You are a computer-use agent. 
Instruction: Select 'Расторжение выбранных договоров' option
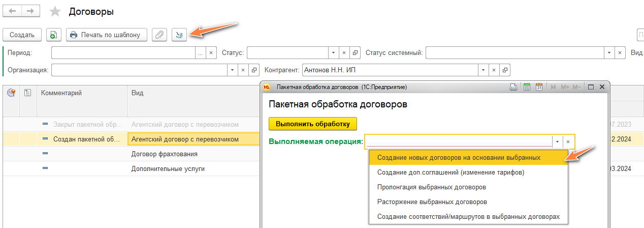tap(432, 202)
